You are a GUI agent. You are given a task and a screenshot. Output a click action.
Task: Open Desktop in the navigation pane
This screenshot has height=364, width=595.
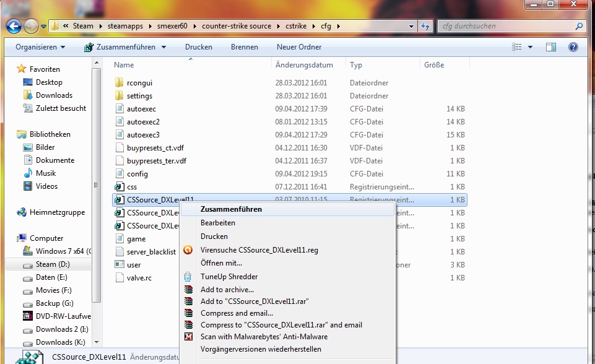pos(49,82)
